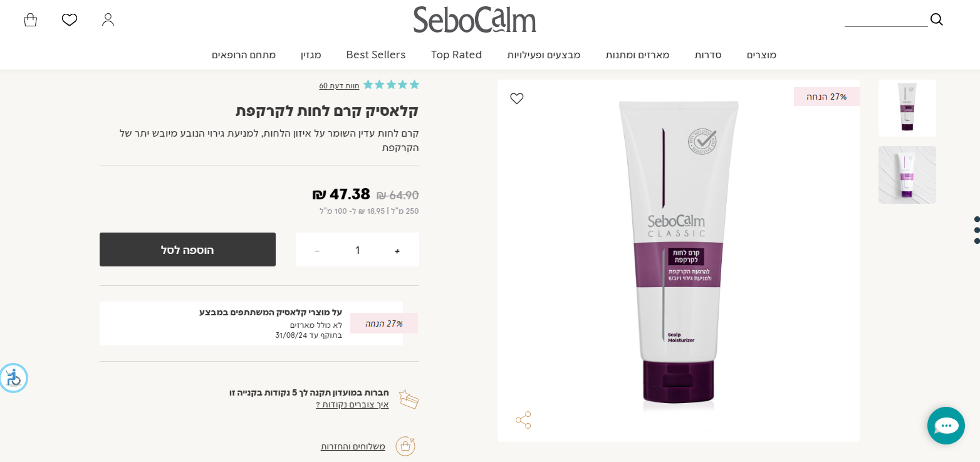This screenshot has height=462, width=980.
Task: Open the accessibility widget icon
Action: [13, 378]
